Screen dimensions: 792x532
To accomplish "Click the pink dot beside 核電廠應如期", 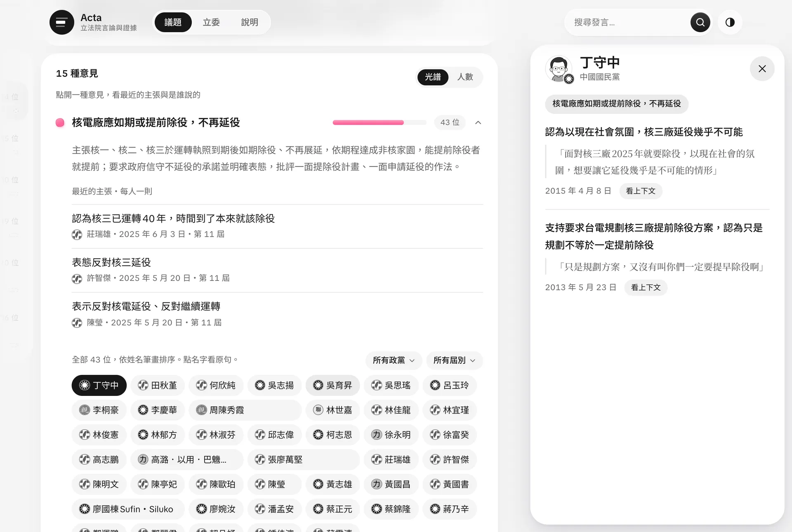I will click(60, 122).
